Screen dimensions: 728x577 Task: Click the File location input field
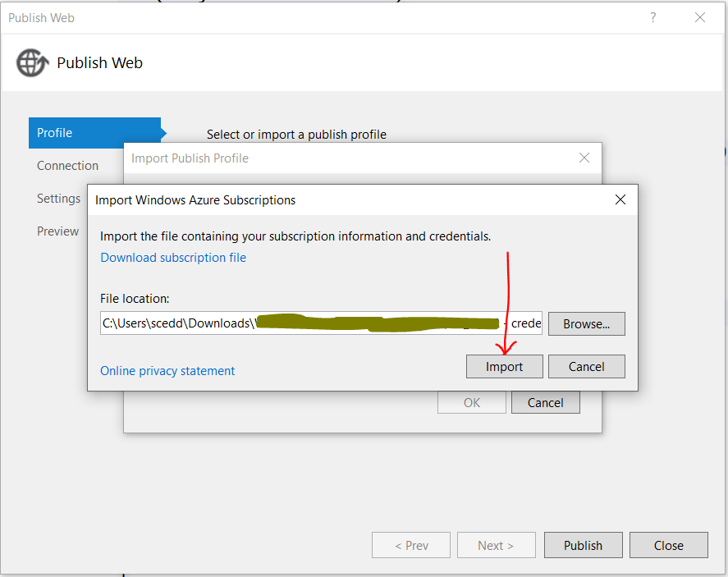tap(321, 323)
